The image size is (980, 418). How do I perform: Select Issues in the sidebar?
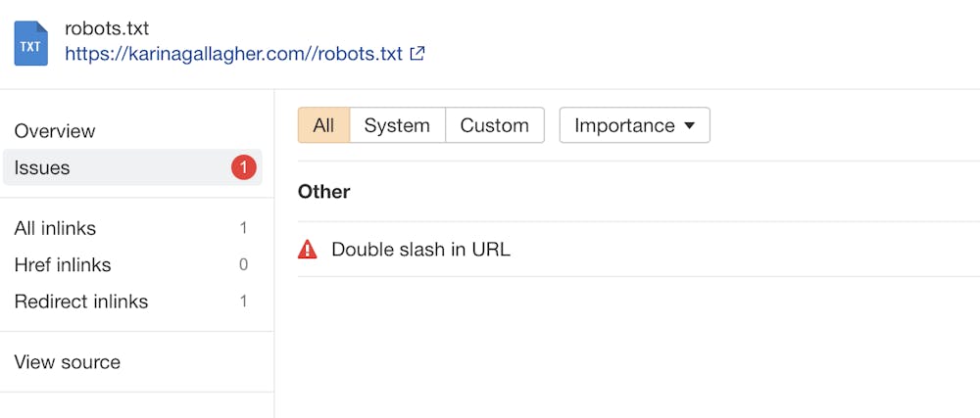click(42, 167)
